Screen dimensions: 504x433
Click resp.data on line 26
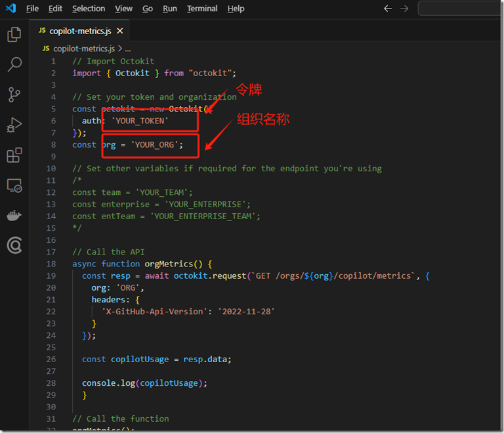point(205,359)
